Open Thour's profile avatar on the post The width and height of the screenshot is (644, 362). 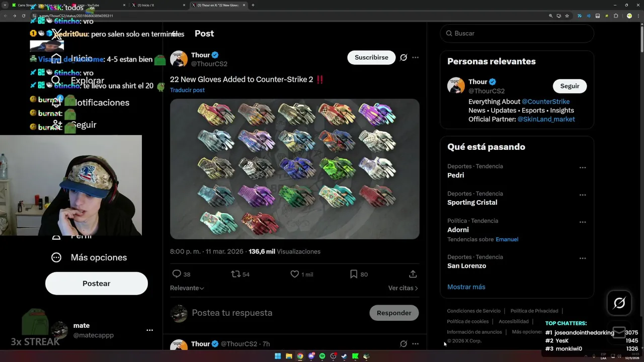click(x=179, y=59)
